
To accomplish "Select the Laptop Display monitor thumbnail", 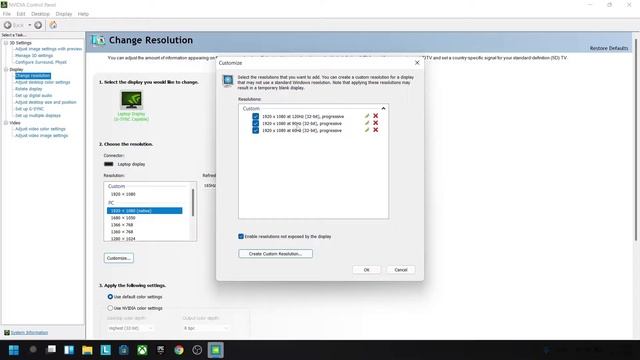I will tap(131, 100).
